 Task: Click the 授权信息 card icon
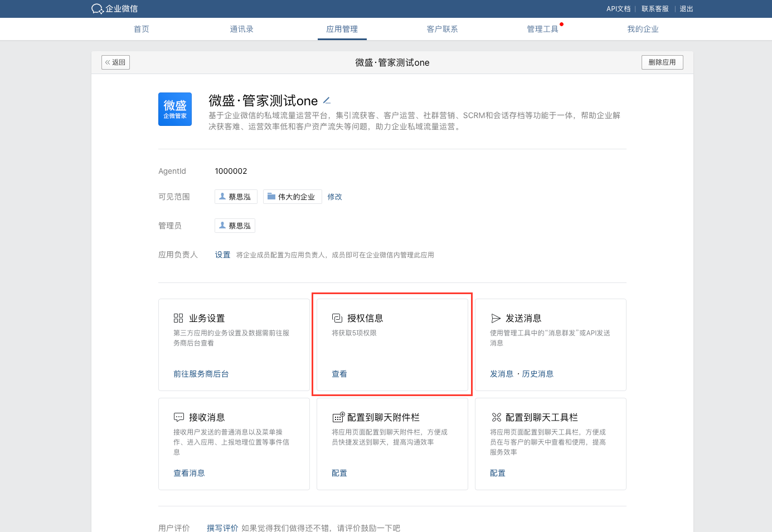point(337,318)
